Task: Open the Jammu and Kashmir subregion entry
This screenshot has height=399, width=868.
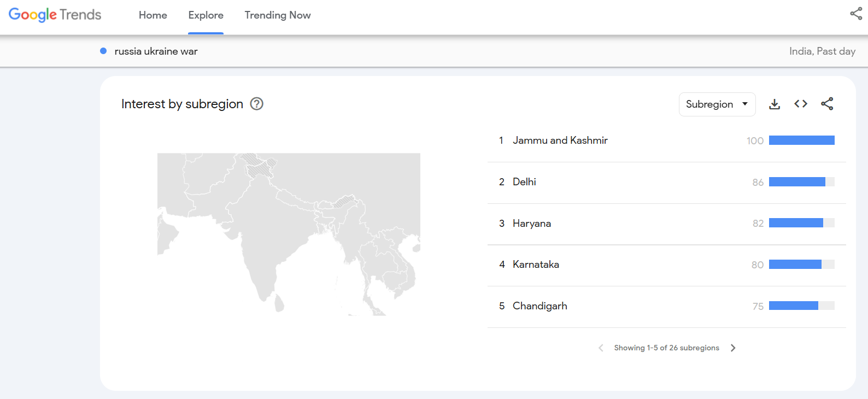Action: coord(560,140)
